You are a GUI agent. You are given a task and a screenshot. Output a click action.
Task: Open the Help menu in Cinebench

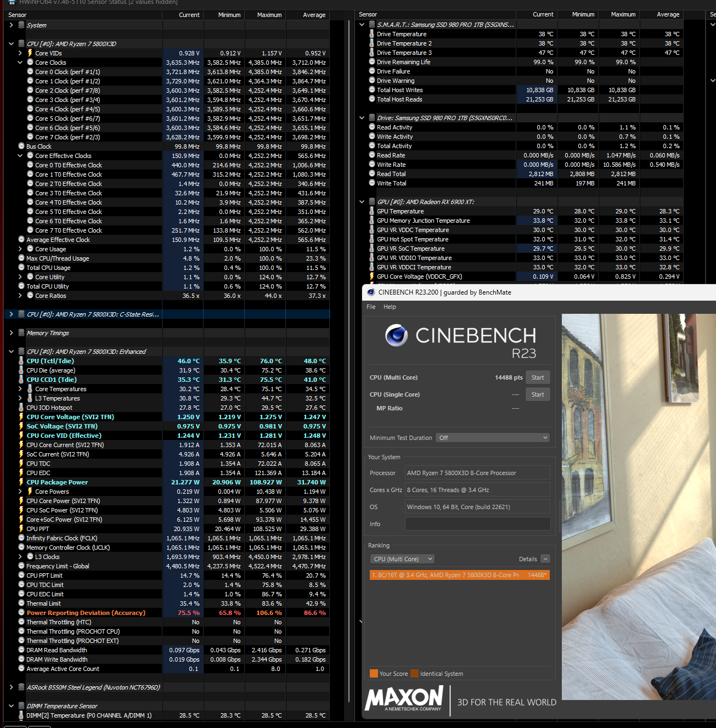[390, 307]
